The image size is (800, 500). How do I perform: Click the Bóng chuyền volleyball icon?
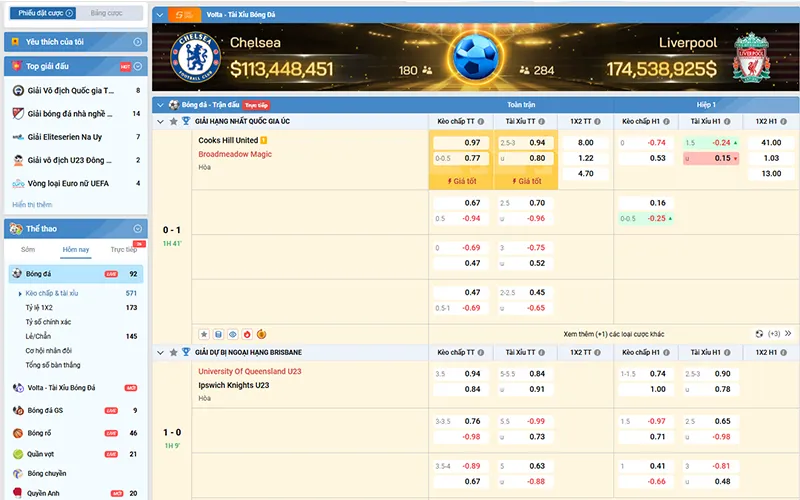pos(18,473)
